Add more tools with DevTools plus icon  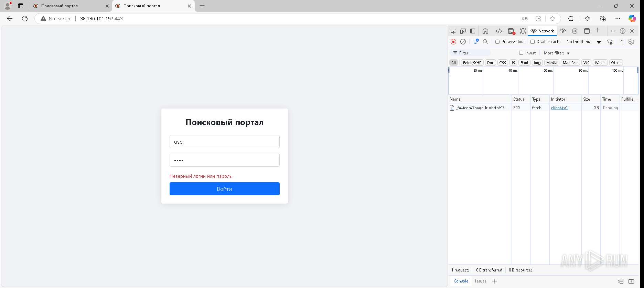(x=598, y=31)
